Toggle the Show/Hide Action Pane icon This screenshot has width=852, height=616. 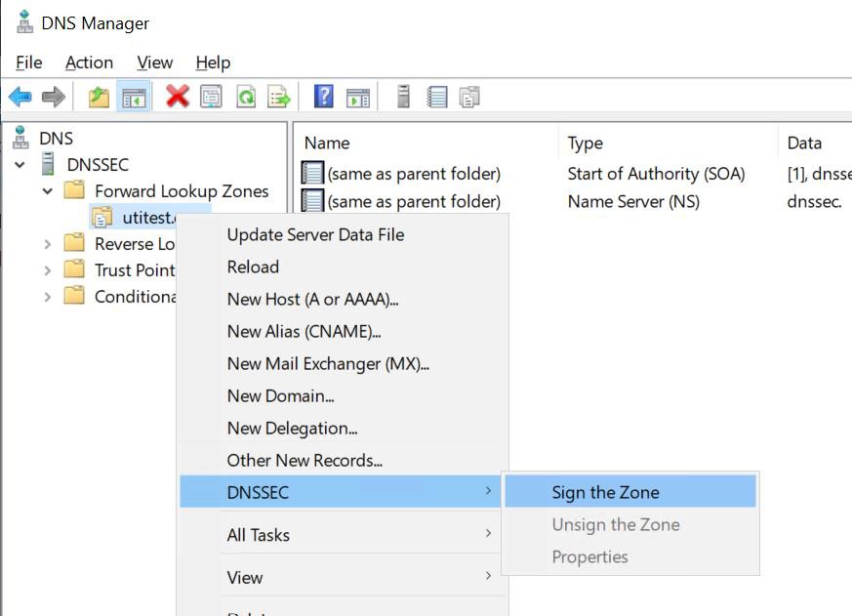[357, 98]
